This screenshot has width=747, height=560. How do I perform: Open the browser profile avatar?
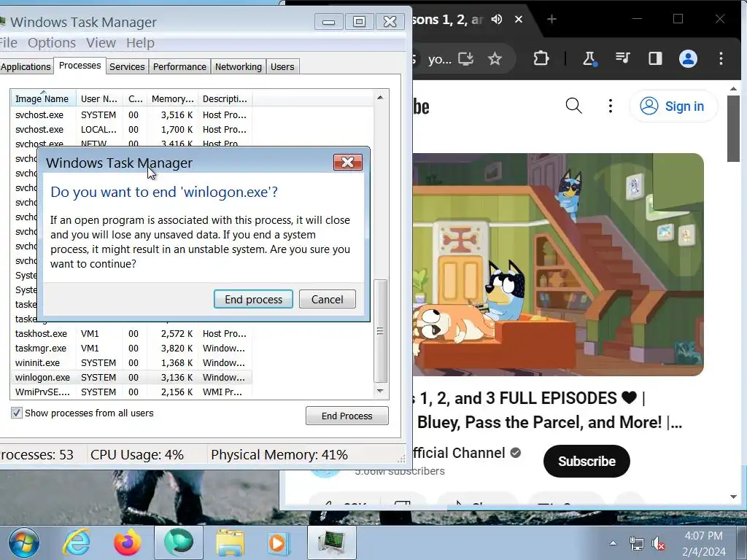(x=688, y=58)
